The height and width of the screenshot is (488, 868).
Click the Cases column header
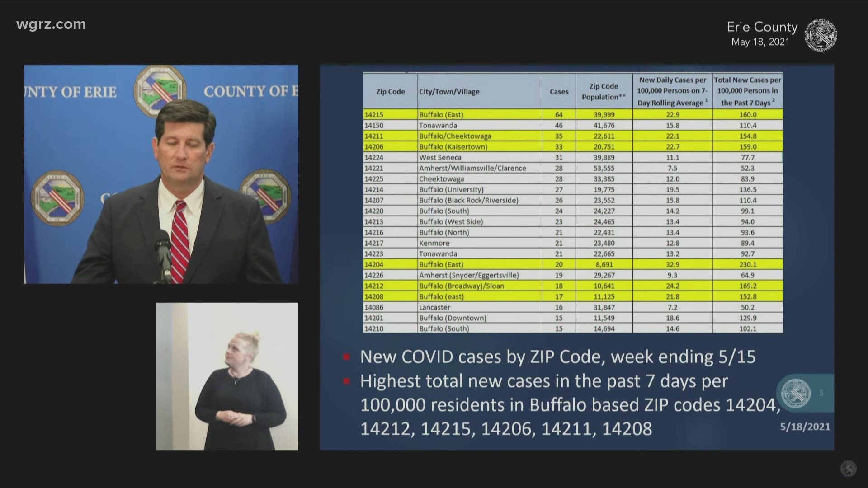click(559, 92)
